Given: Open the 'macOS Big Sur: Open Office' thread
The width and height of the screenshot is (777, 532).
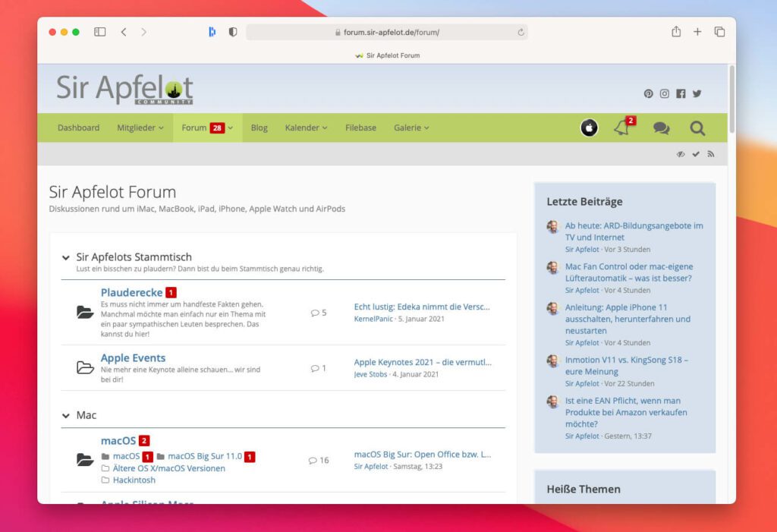Looking at the screenshot, I should point(422,454).
